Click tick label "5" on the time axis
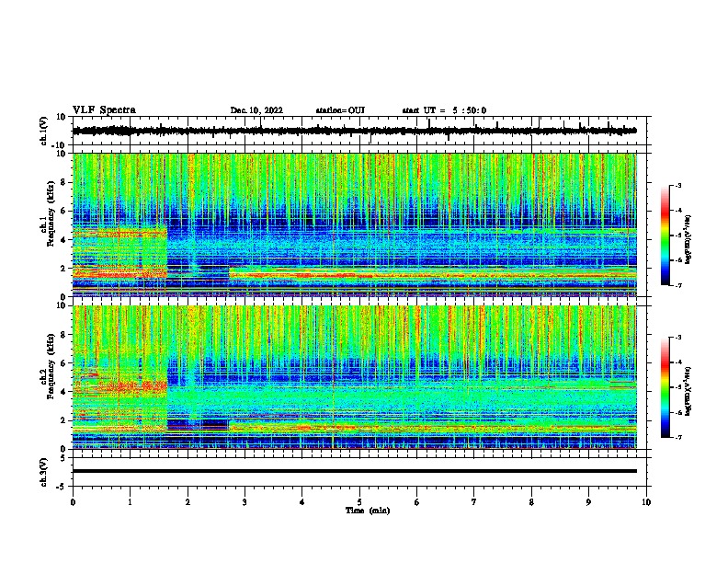Image resolution: width=728 pixels, height=563 pixels. pos(359,502)
